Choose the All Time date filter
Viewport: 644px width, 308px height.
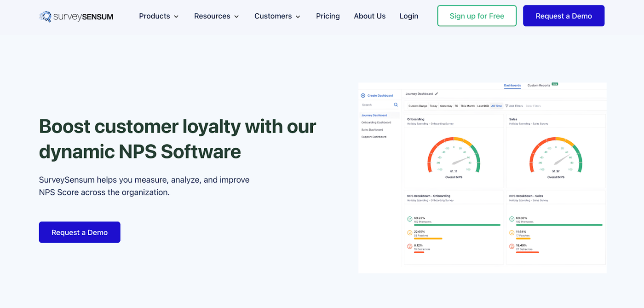(496, 106)
